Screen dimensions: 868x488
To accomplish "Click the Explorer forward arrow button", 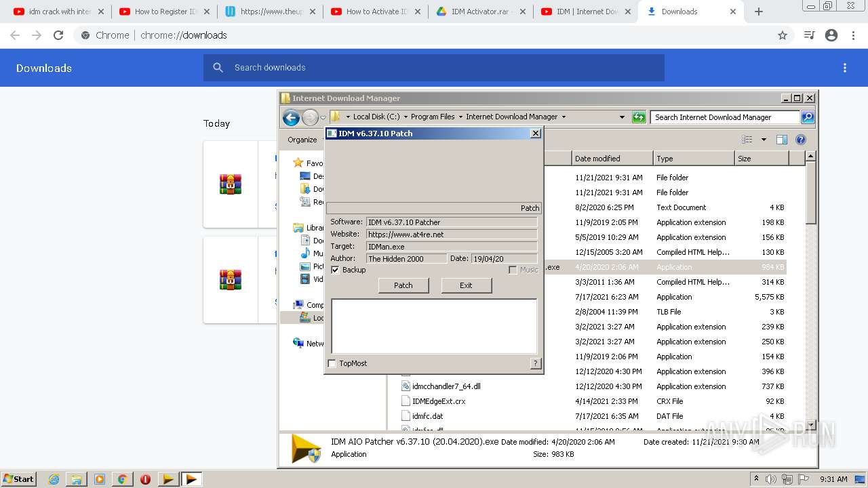I will [x=310, y=117].
